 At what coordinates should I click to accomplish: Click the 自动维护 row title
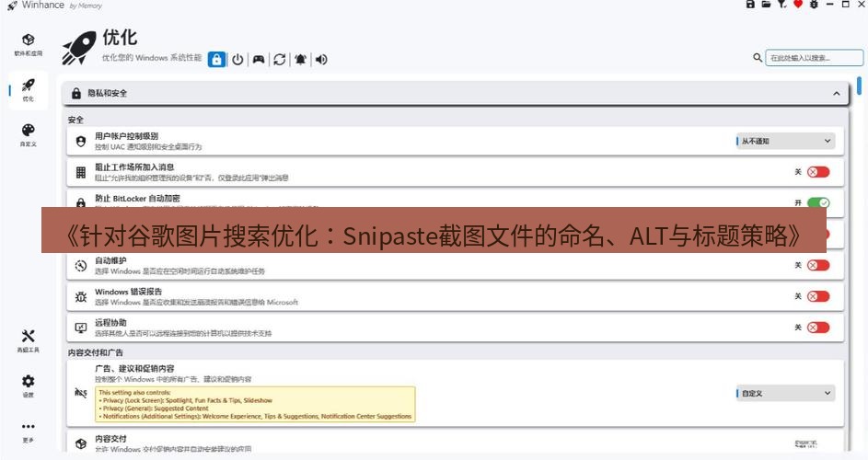pos(110,260)
